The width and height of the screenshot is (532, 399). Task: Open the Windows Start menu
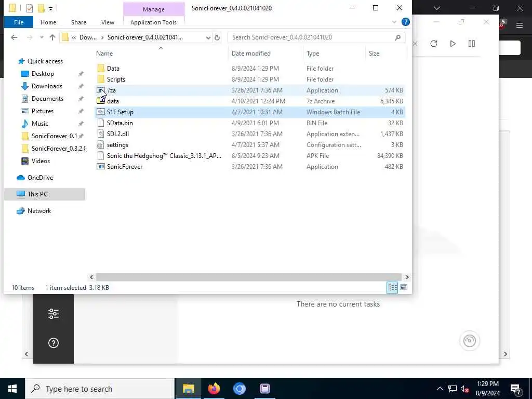(12, 389)
